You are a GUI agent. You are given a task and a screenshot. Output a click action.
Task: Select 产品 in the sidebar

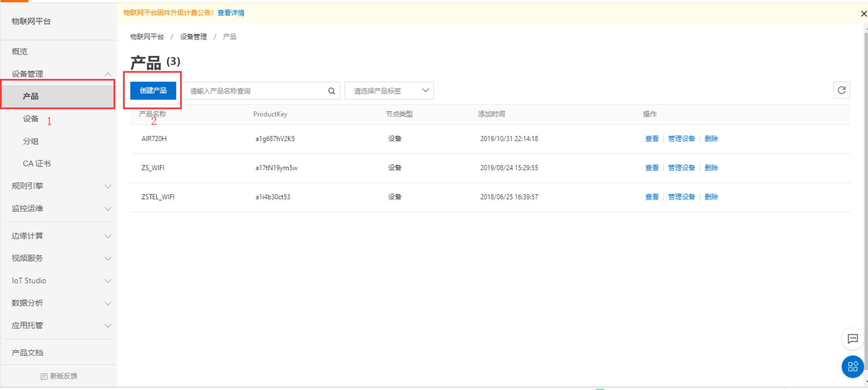click(58, 96)
